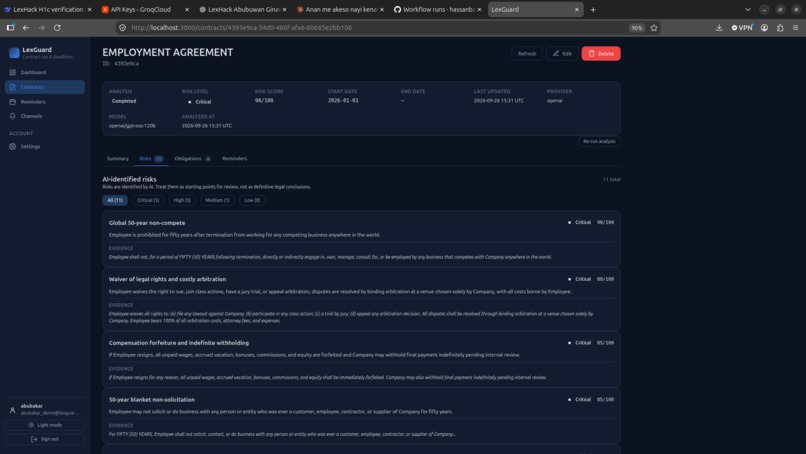806x454 pixels.
Task: Click the Refresh button
Action: click(x=527, y=53)
